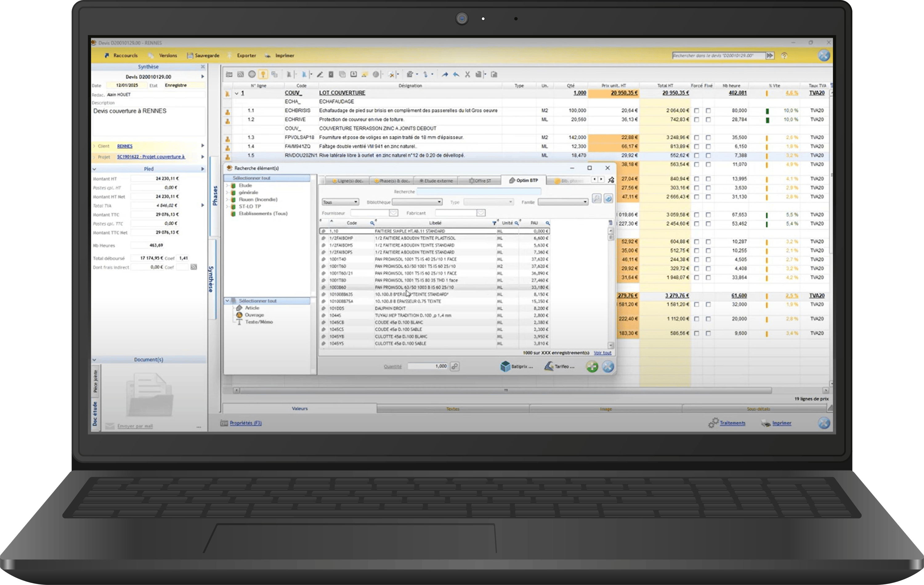Click the Voir tout link

(x=602, y=353)
